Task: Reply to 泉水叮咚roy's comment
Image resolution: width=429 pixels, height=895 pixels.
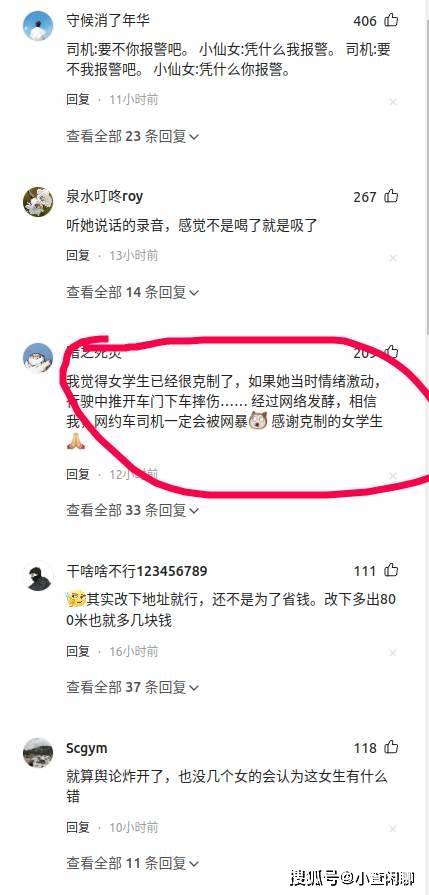Action: (x=78, y=256)
